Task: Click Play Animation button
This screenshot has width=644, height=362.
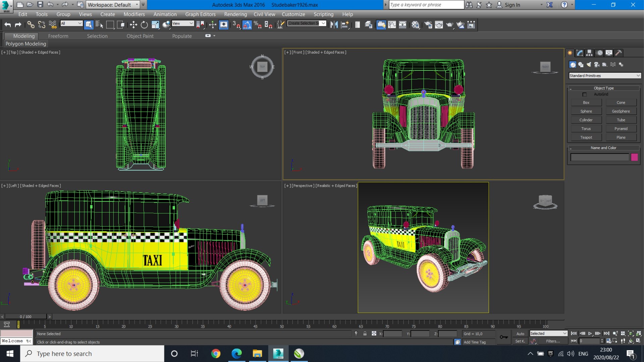Action: pyautogui.click(x=590, y=334)
